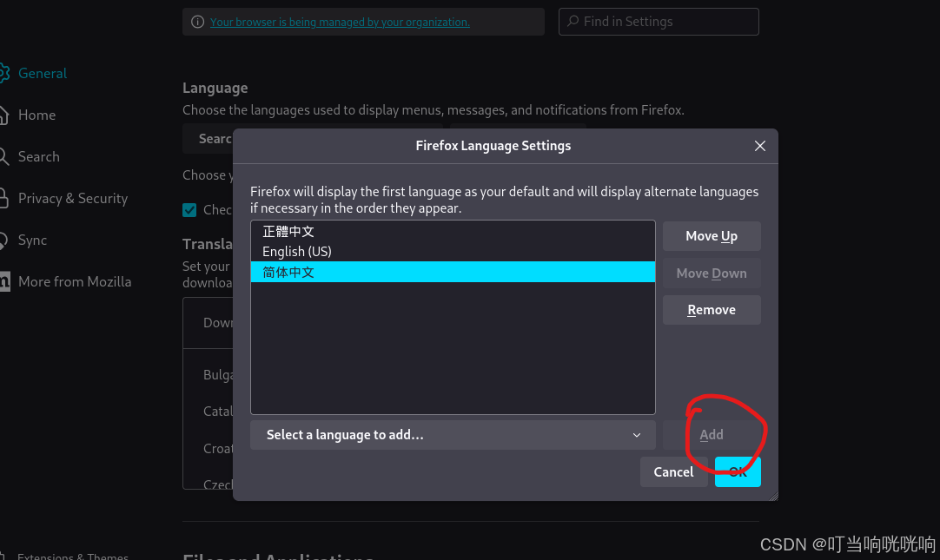Click magnifier icon in Find in Settings
The height and width of the screenshot is (560, 940).
(x=573, y=22)
